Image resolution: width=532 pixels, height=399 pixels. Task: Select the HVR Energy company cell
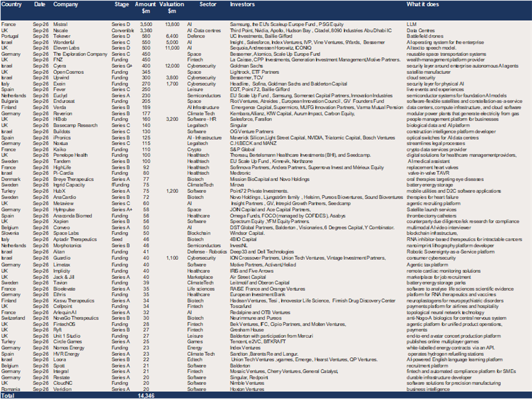[x=66, y=354]
